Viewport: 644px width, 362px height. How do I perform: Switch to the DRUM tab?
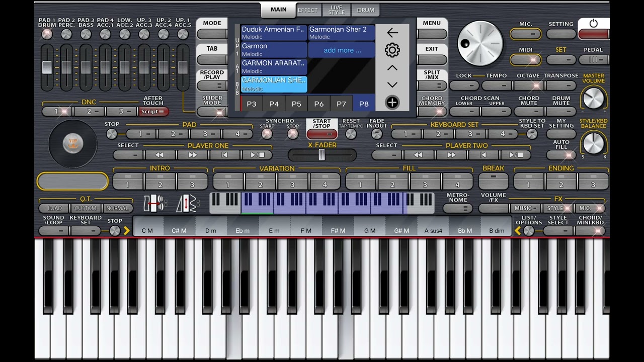tap(365, 10)
